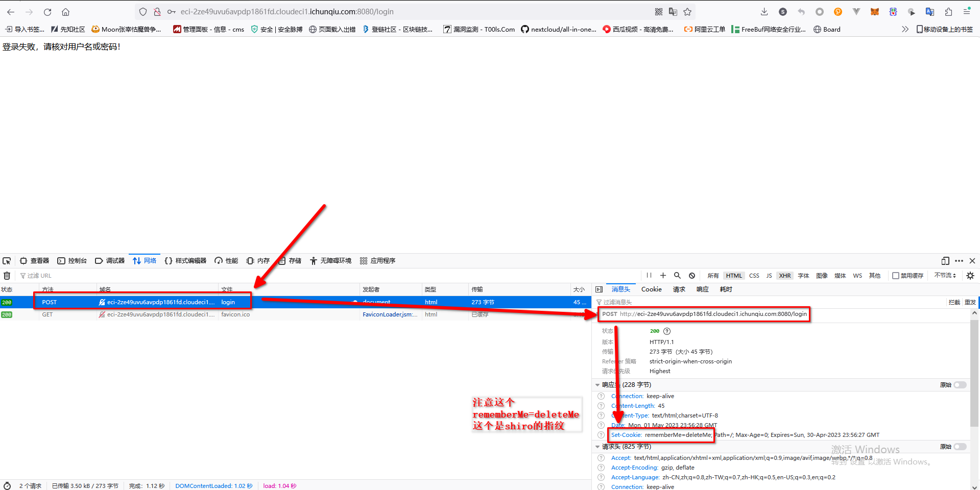Click the 过滤 URL filter input field

click(61, 276)
